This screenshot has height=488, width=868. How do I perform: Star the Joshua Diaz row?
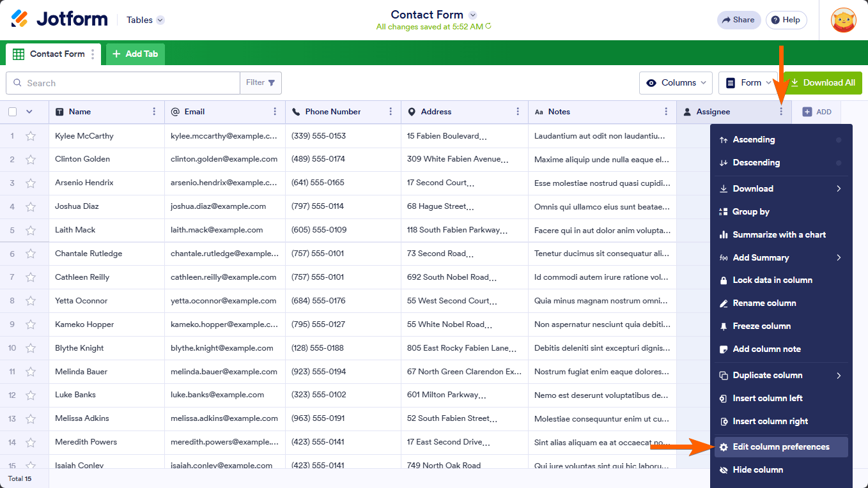[x=30, y=206]
